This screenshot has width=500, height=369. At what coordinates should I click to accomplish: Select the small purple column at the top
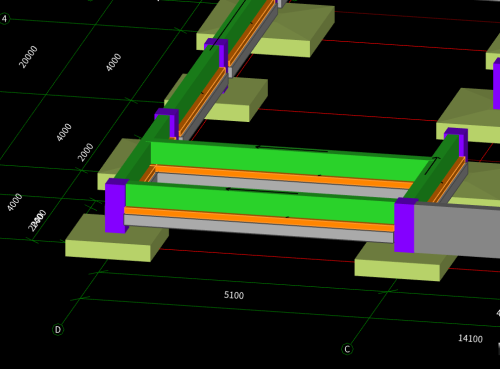[x=218, y=52]
